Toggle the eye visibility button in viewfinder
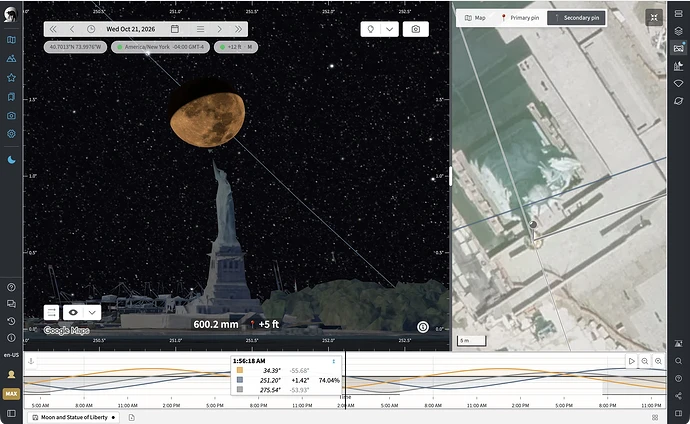Viewport: 690px width, 424px height. tap(73, 312)
